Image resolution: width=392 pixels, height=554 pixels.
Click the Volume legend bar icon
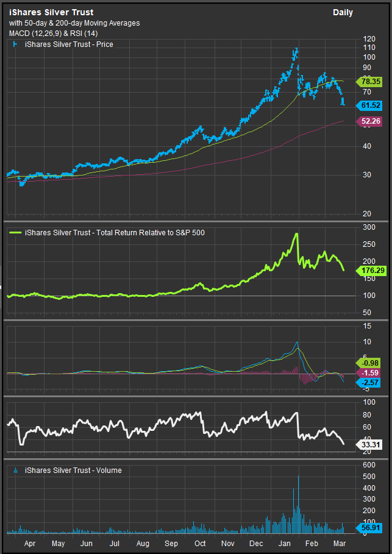coord(15,471)
